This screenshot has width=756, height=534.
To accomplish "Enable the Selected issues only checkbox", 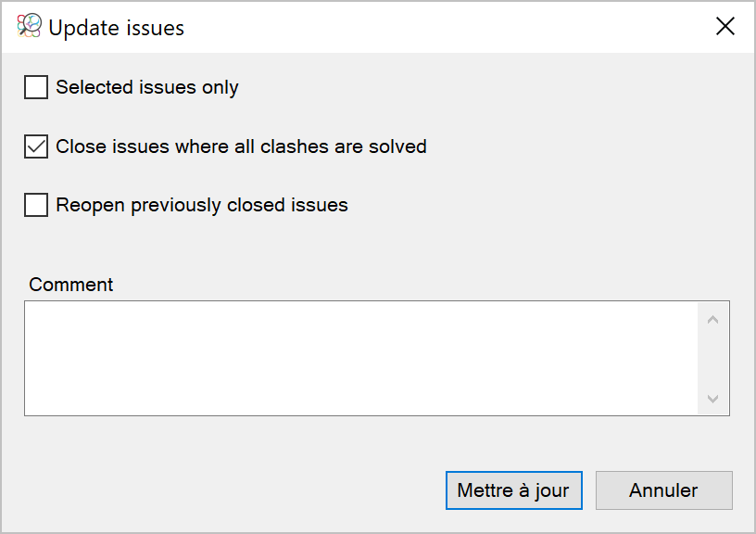I will pyautogui.click(x=36, y=87).
